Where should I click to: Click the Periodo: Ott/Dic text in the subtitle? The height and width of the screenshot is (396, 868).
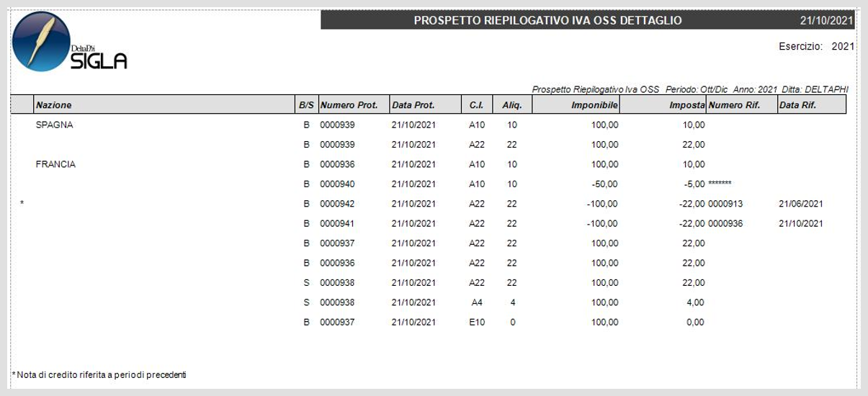coord(697,89)
